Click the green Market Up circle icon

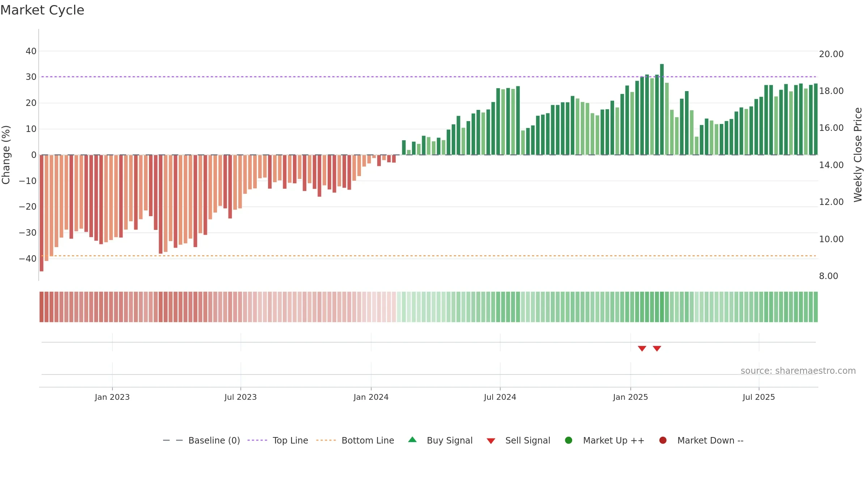click(x=569, y=440)
